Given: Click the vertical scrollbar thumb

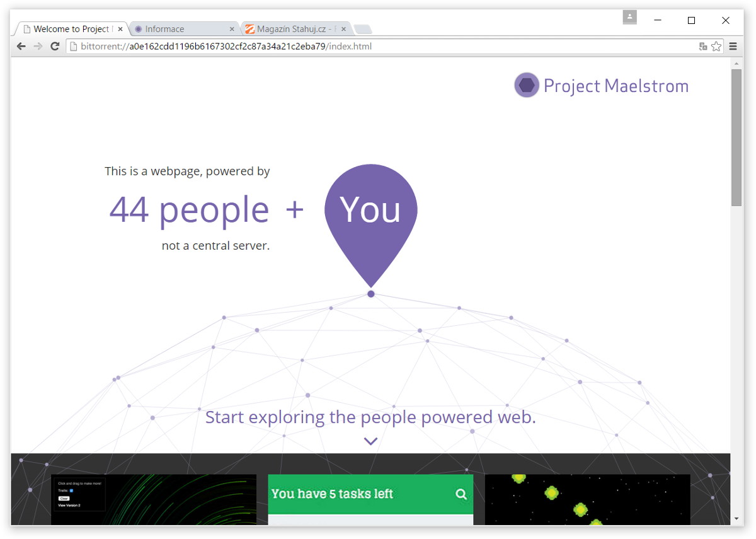Looking at the screenshot, I should [x=736, y=137].
